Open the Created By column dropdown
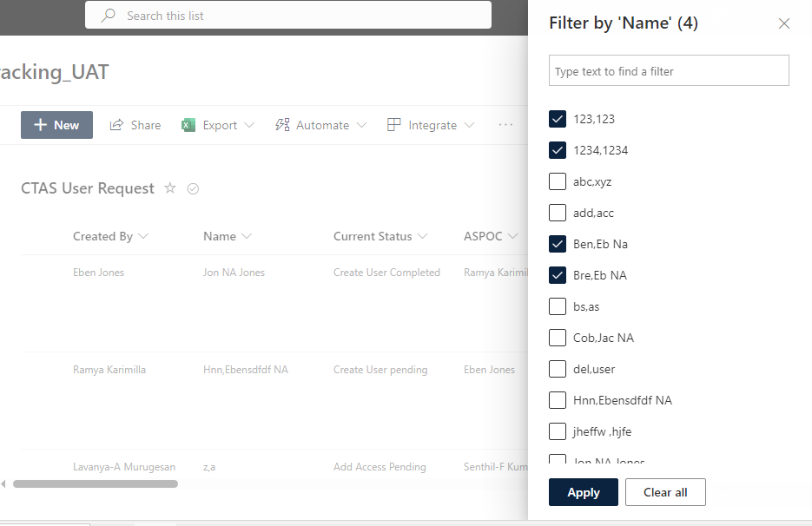This screenshot has width=812, height=526. [x=144, y=236]
